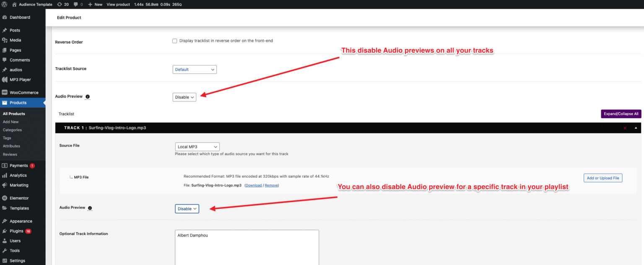Screen dimensions: 644x265
Task: Click the Download link for the MP3 file
Action: click(x=253, y=185)
